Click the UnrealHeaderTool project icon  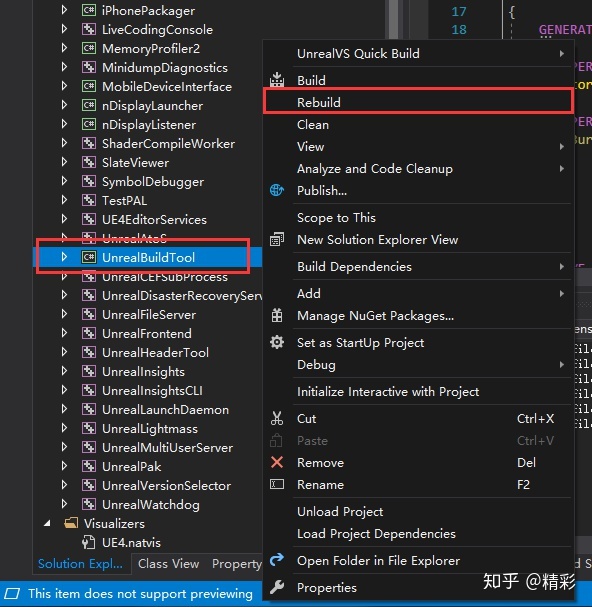pyautogui.click(x=89, y=352)
